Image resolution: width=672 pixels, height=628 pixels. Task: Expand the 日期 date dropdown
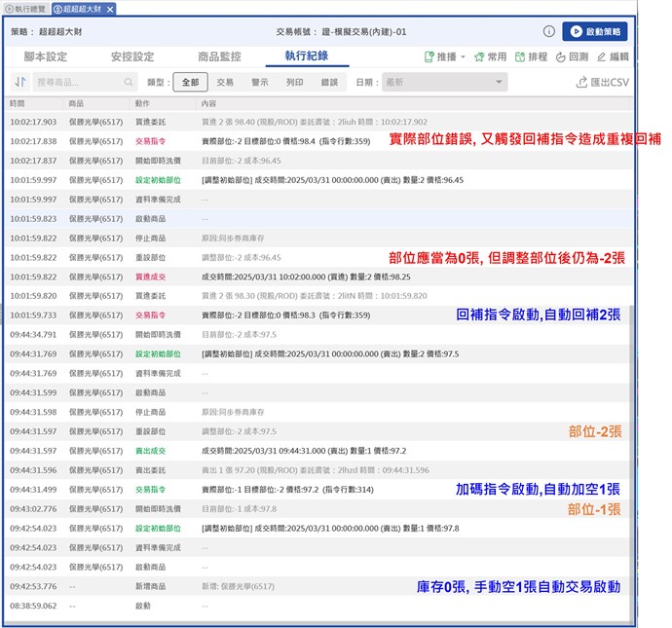click(x=444, y=83)
